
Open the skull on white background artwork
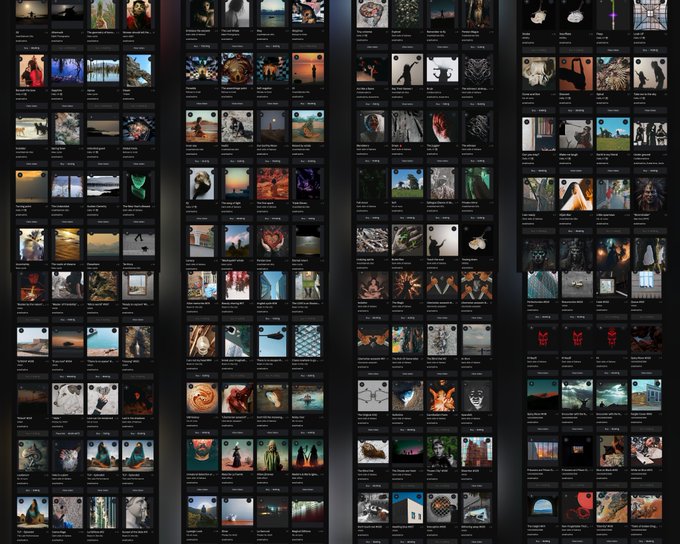202,184
